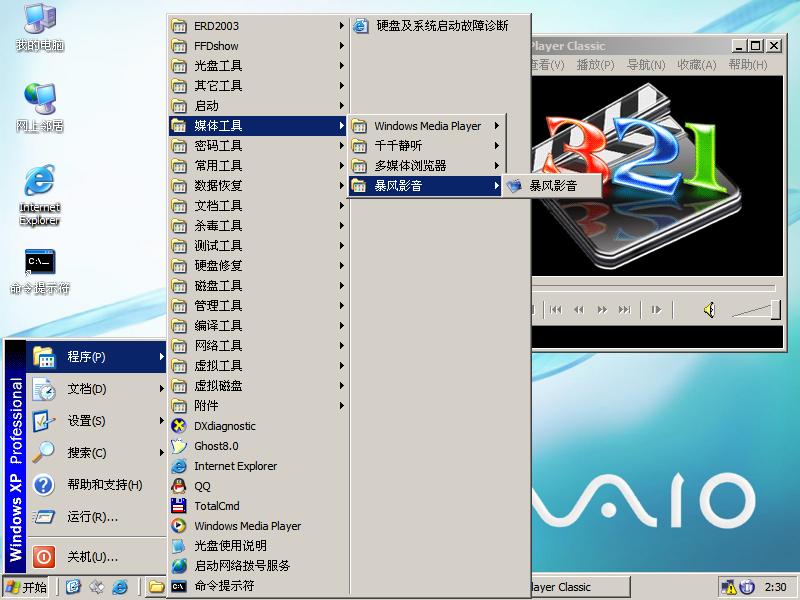The width and height of the screenshot is (800, 600).
Task: Expand the 常用工具 folder submenu
Action: 258,166
